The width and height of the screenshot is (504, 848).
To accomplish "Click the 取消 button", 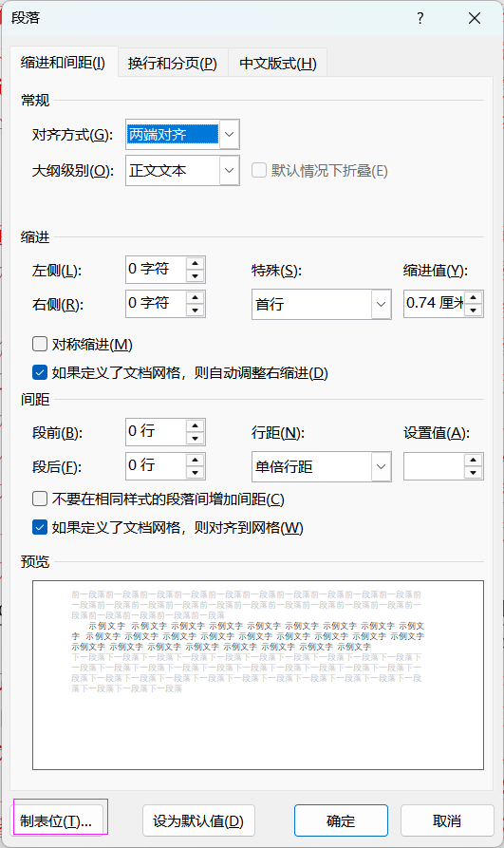I will tap(447, 820).
